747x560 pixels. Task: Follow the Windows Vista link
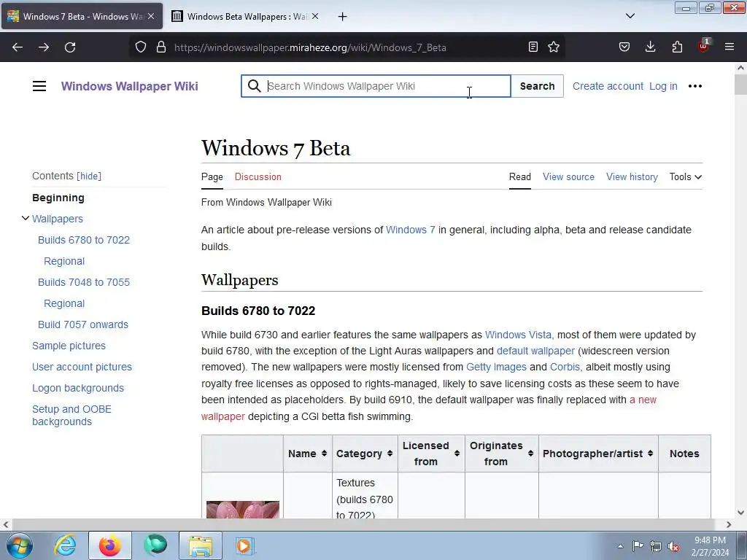click(518, 335)
